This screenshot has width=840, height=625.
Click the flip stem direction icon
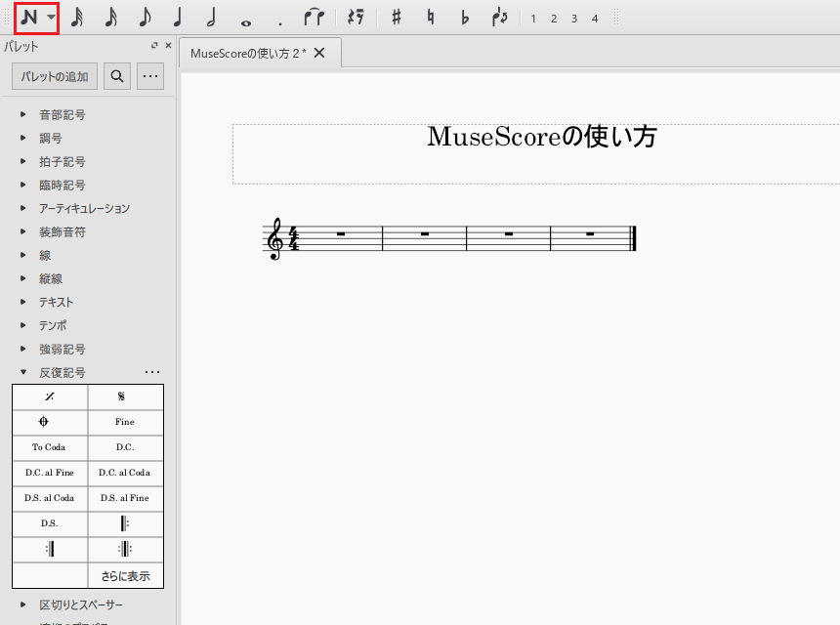click(499, 18)
